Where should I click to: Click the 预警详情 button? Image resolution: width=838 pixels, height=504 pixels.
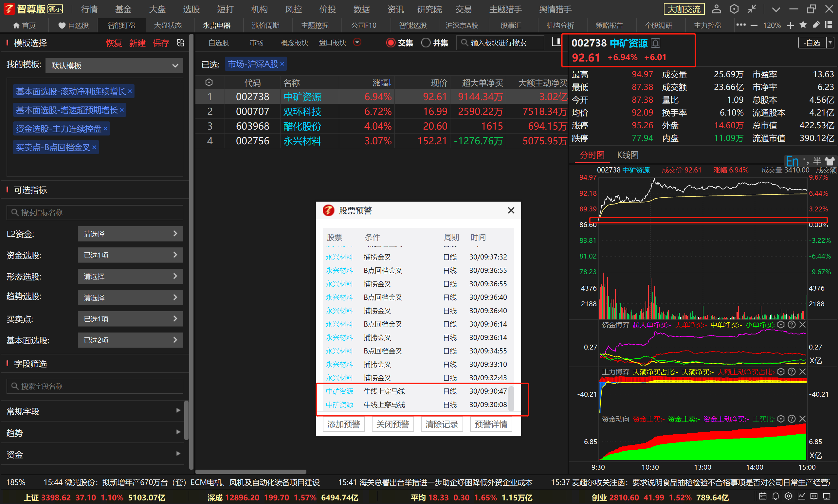tap(491, 424)
